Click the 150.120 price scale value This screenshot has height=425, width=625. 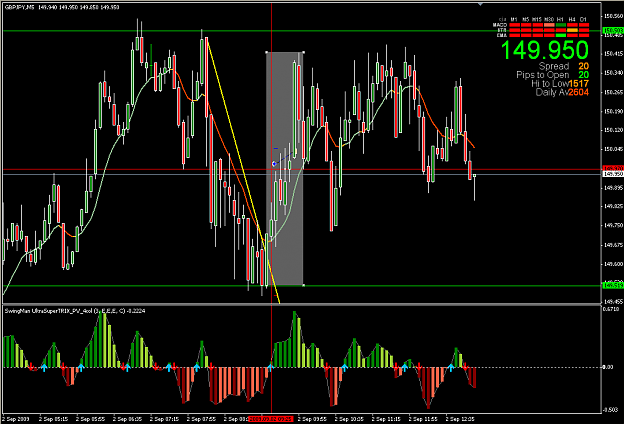pos(614,130)
